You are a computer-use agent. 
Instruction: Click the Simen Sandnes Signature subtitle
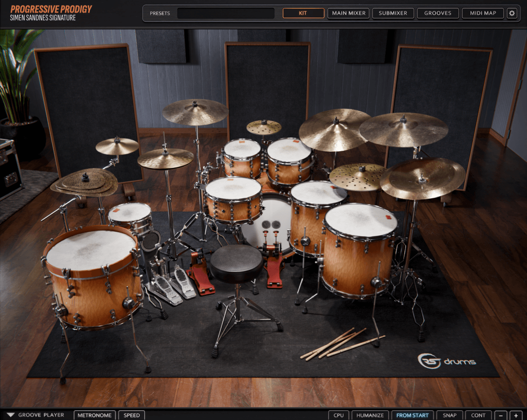coord(43,18)
